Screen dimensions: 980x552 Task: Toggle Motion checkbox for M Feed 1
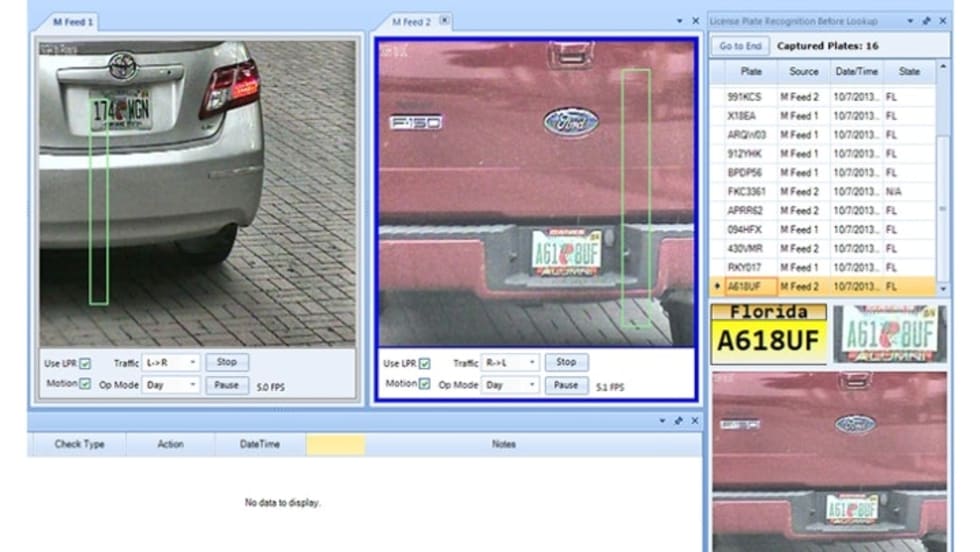(x=84, y=384)
